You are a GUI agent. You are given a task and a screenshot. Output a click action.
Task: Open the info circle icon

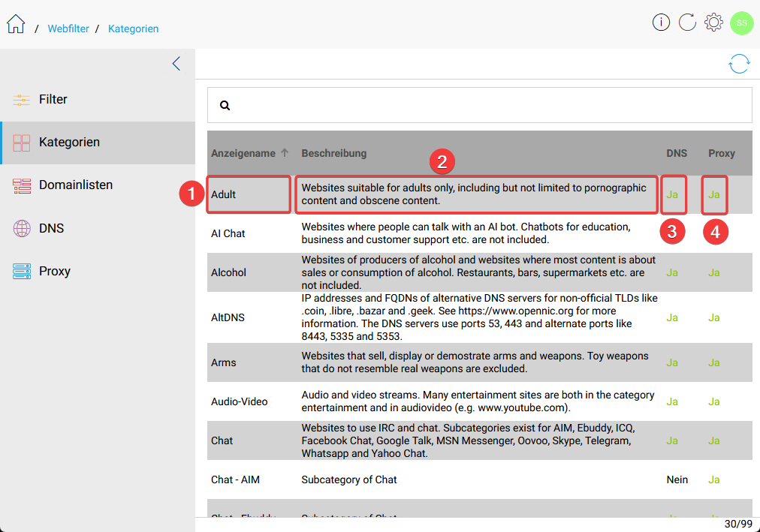661,23
